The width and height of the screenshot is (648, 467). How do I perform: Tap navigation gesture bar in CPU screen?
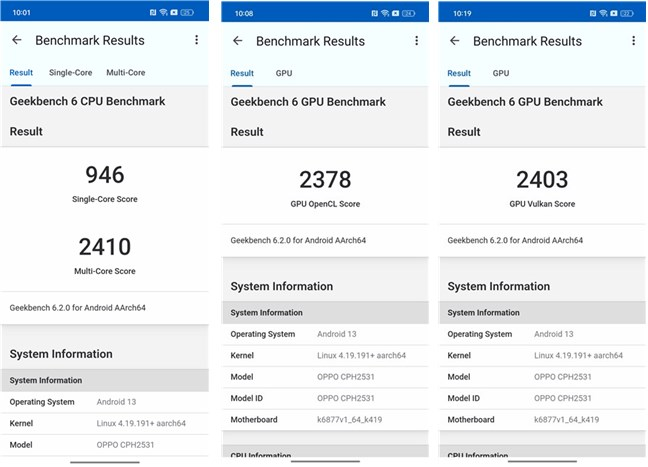(105, 462)
